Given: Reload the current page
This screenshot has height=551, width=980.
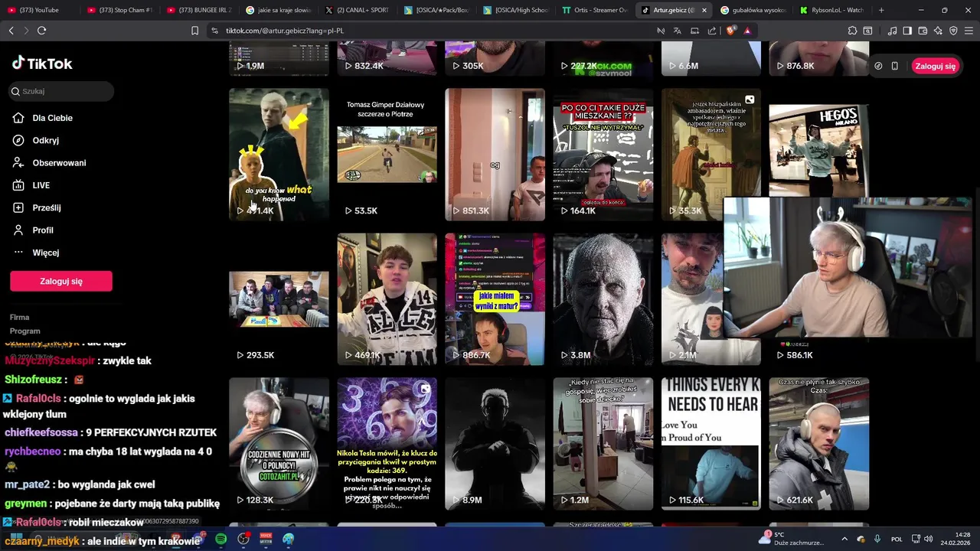Looking at the screenshot, I should pos(41,31).
